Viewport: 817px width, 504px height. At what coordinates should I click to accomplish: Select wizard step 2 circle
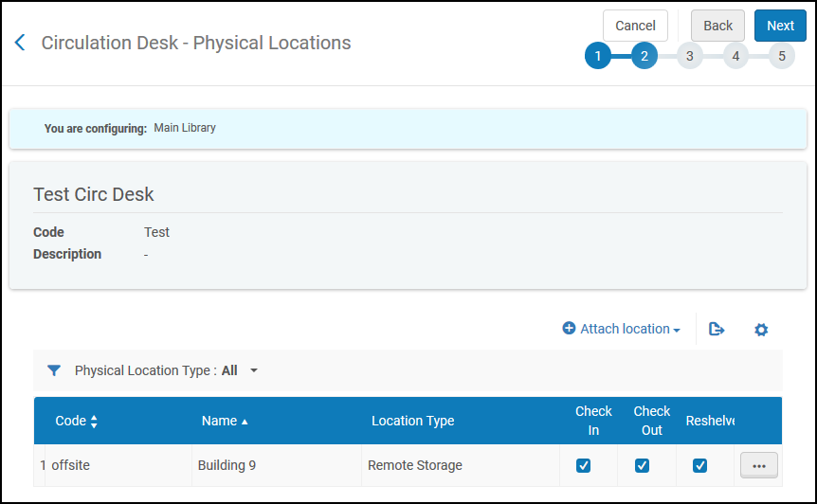tap(644, 56)
